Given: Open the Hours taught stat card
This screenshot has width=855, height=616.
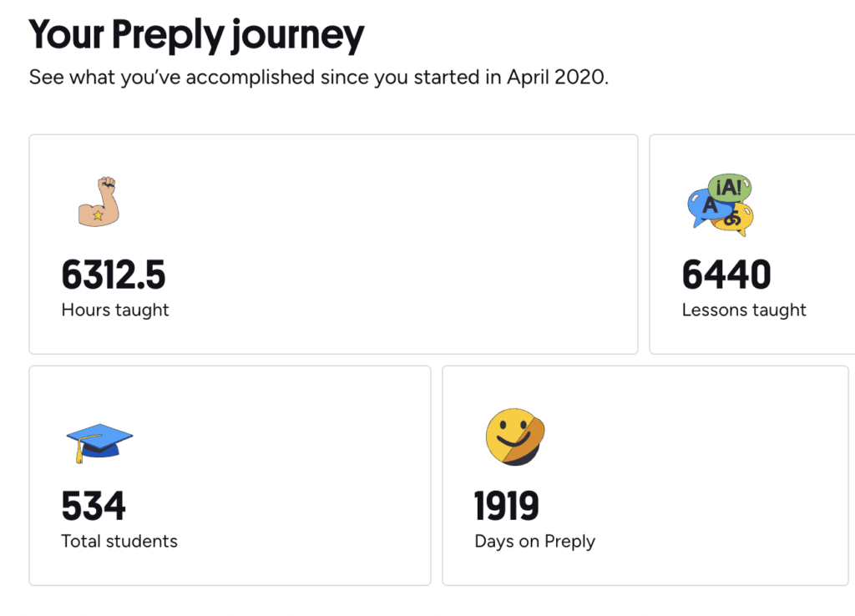Looking at the screenshot, I should (x=333, y=245).
